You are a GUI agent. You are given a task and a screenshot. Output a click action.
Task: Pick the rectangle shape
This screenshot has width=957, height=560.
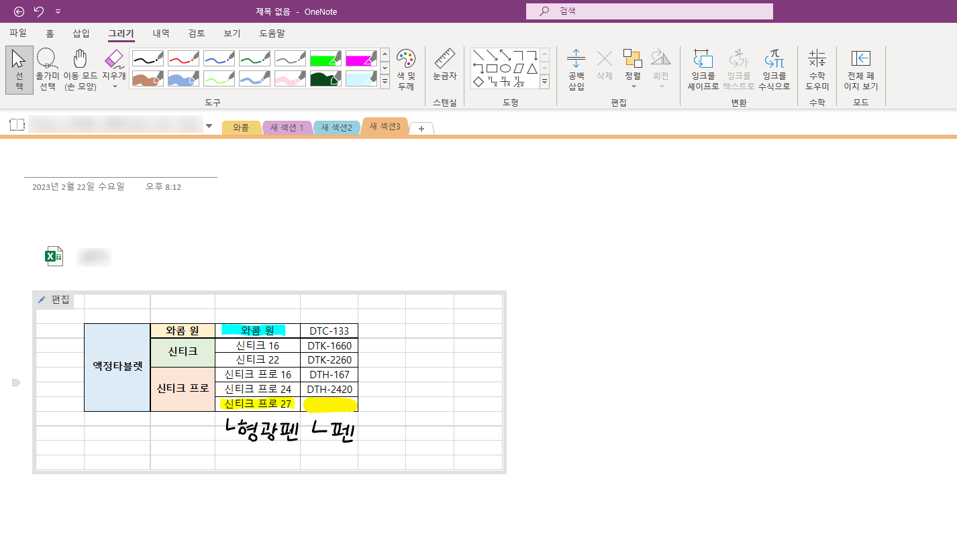point(492,68)
